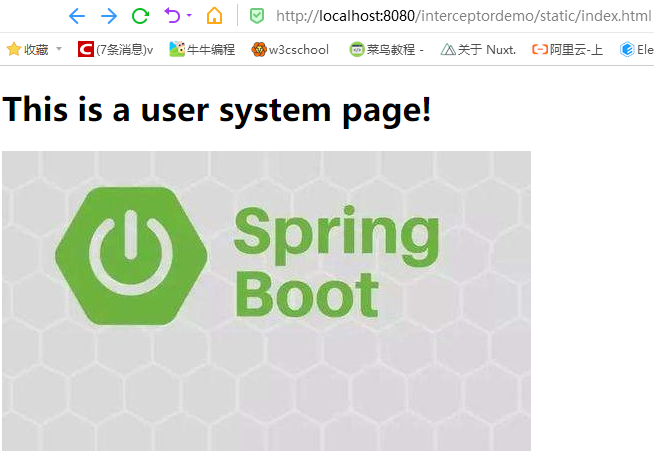654x460 pixels.
Task: Click the Ele bookmark icon
Action: [x=628, y=49]
